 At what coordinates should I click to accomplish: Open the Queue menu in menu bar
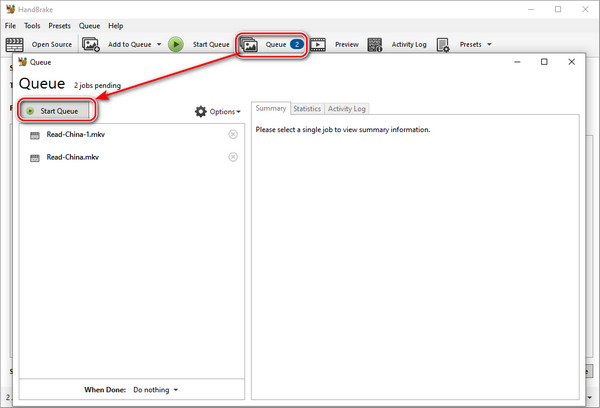coord(90,26)
